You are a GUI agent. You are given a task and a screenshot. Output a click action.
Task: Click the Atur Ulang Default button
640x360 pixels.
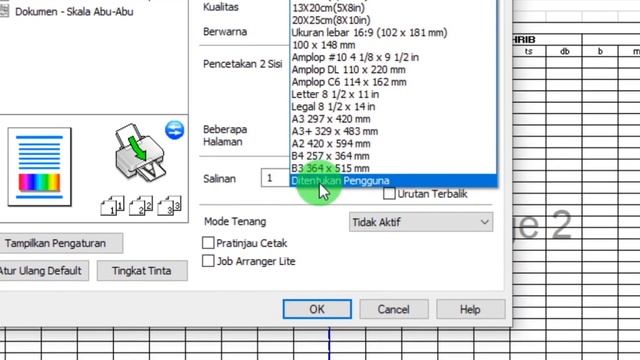point(44,271)
